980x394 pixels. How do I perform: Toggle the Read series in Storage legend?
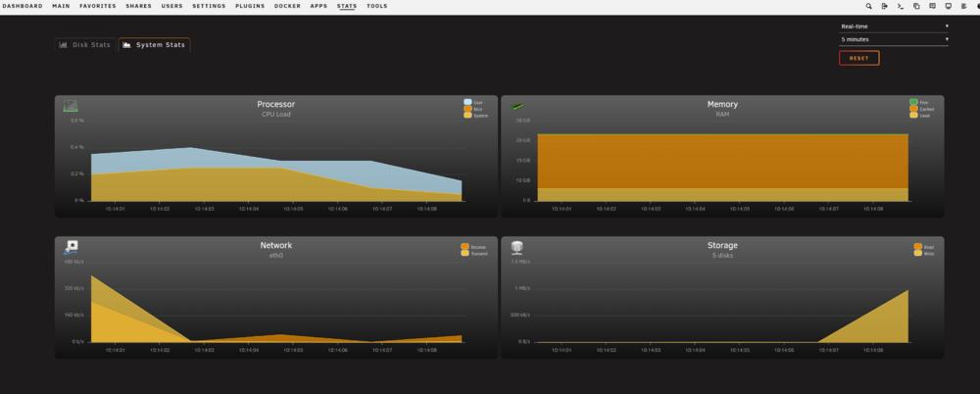tap(924, 246)
